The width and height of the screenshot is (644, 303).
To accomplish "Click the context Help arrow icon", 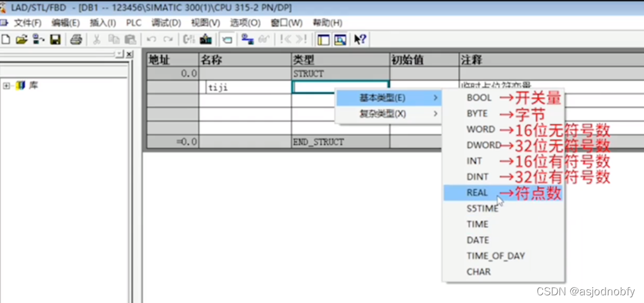I will click(x=360, y=40).
